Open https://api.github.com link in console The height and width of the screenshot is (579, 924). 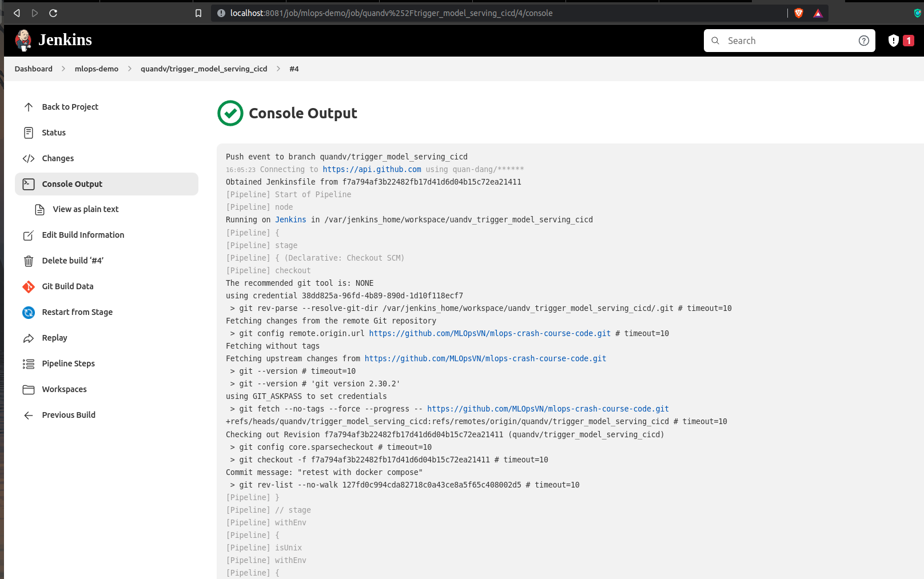[372, 169]
